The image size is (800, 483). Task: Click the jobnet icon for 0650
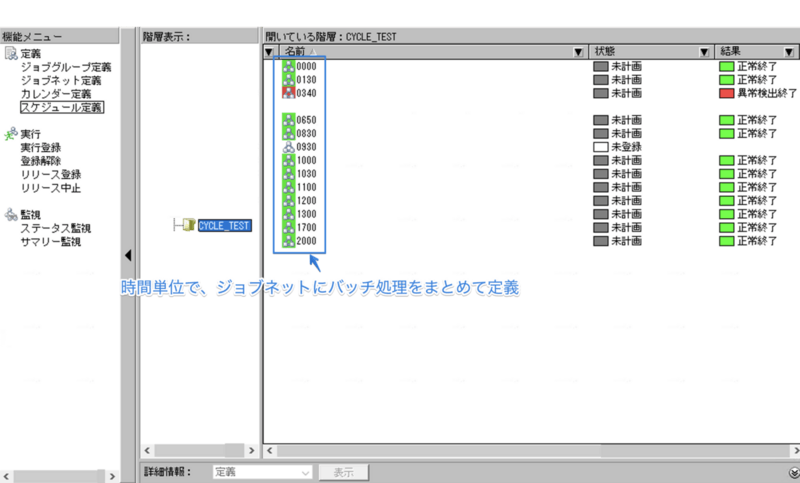click(289, 120)
